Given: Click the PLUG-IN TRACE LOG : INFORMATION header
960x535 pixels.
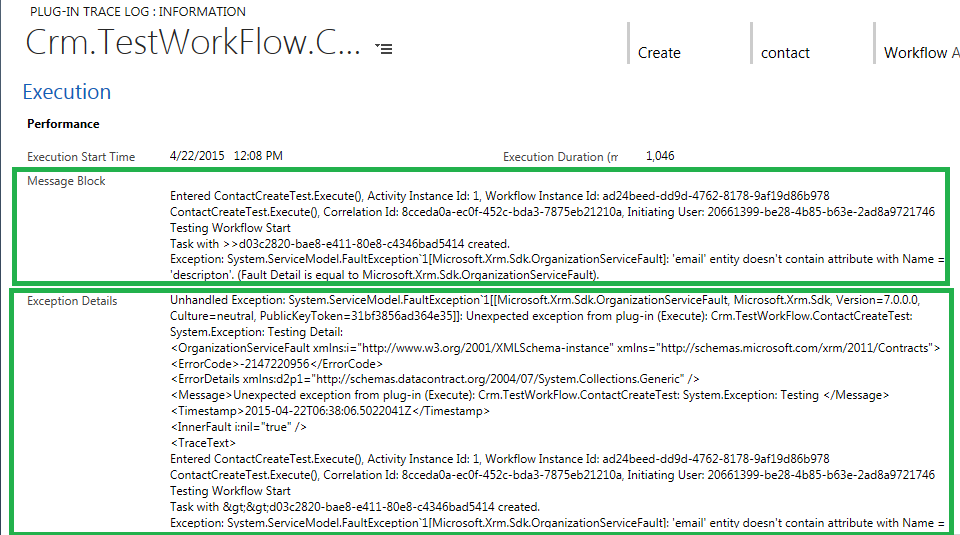Looking at the screenshot, I should [x=138, y=12].
